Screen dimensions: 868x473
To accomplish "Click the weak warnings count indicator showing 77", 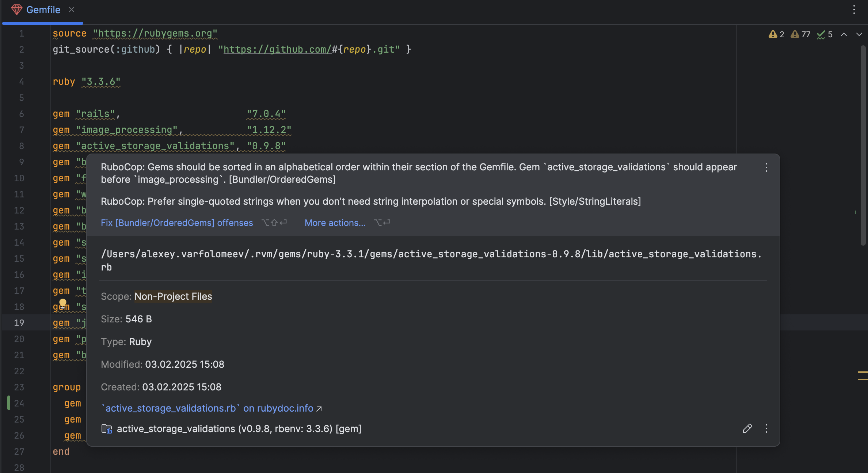I will [800, 34].
